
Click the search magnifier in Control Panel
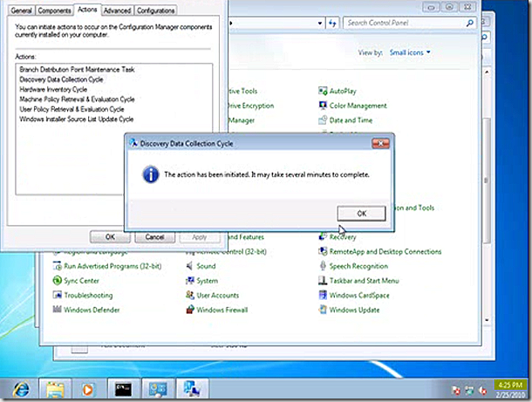coord(470,23)
